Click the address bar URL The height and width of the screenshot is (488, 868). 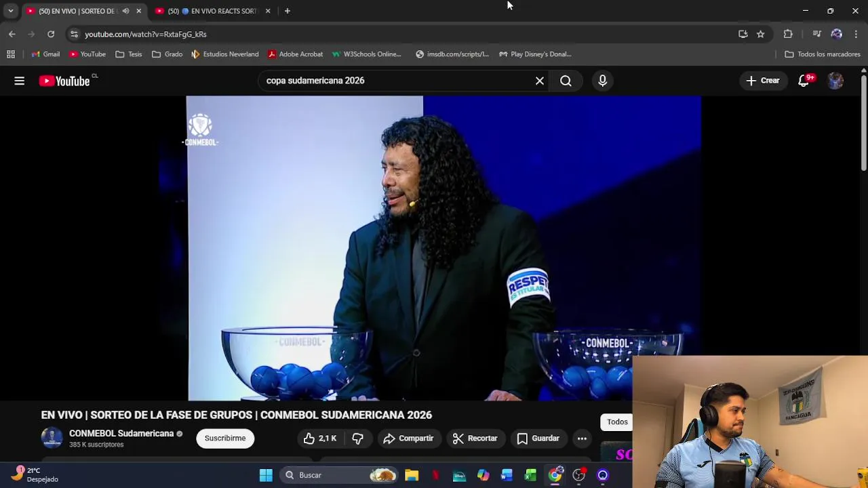[145, 34]
